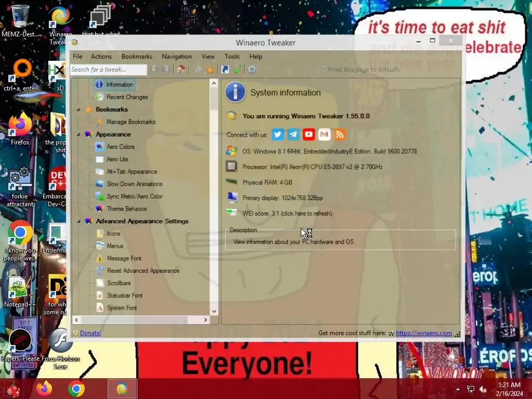Click tree scrollbar down arrow
This screenshot has height=399, width=532.
[214, 311]
